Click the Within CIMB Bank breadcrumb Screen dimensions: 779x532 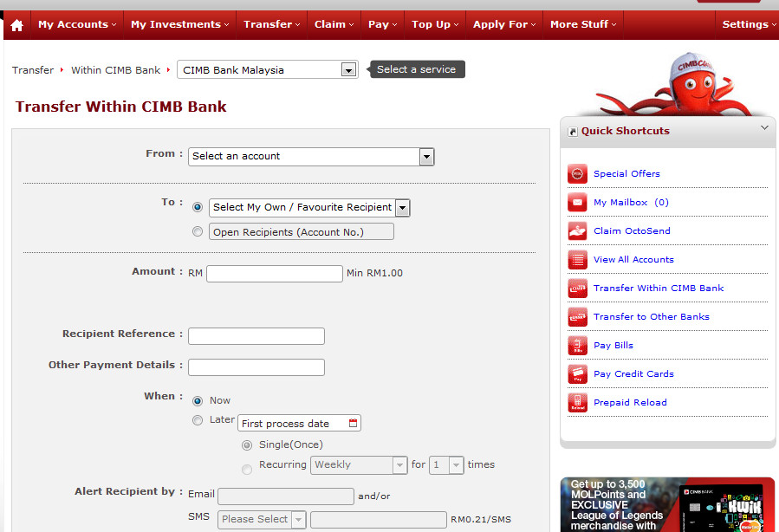tap(116, 70)
